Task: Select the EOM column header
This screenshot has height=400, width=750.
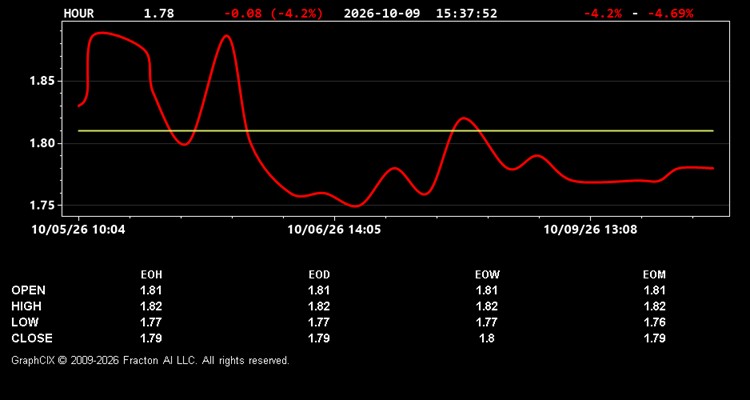Action: 654,275
